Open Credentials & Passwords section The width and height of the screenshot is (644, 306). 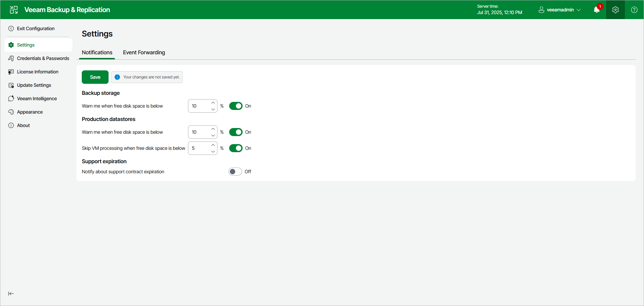pyautogui.click(x=39, y=58)
